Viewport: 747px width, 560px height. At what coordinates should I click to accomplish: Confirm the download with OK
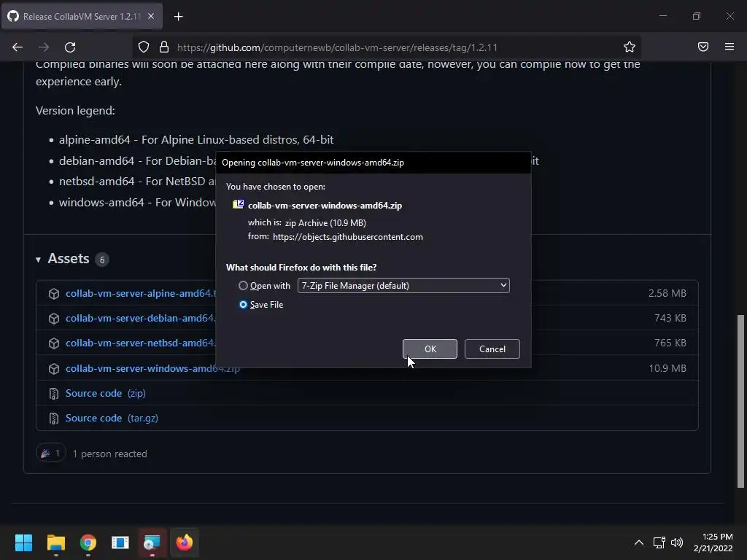click(430, 349)
